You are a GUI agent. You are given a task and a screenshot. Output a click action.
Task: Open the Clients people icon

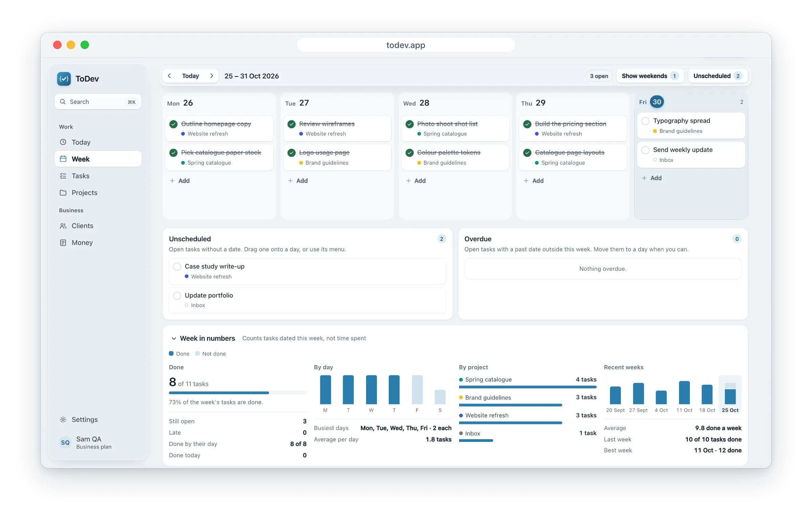coord(63,226)
